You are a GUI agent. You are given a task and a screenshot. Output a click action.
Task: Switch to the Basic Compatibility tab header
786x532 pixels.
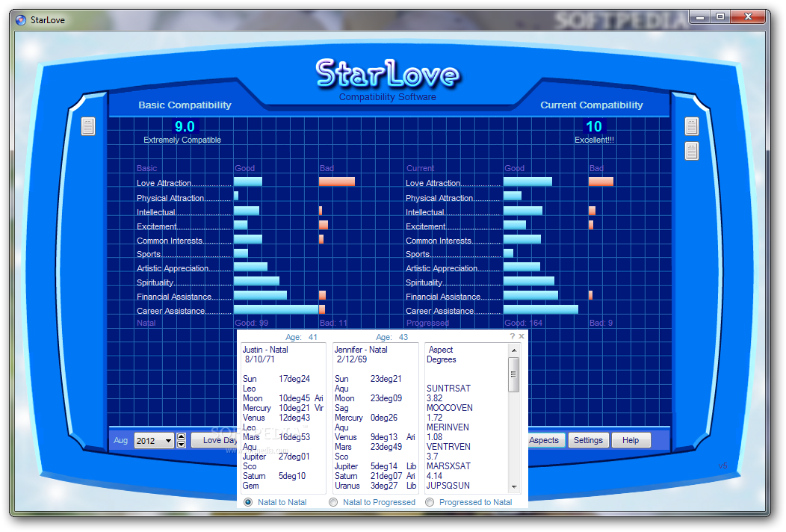(x=185, y=105)
